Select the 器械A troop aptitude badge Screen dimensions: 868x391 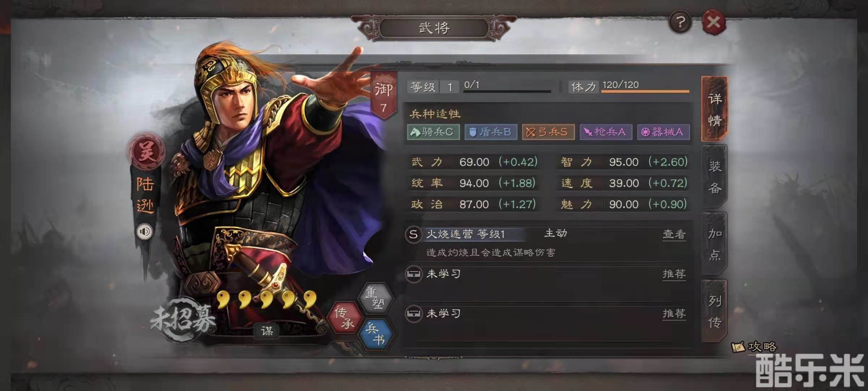coord(663,132)
